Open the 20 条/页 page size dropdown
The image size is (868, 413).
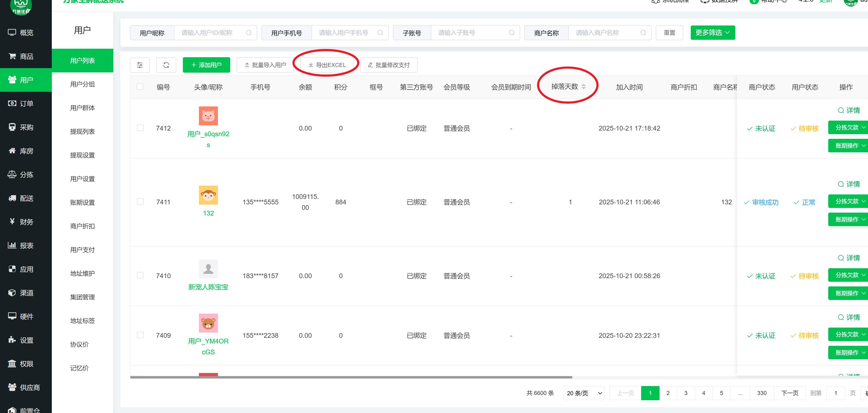pos(584,393)
